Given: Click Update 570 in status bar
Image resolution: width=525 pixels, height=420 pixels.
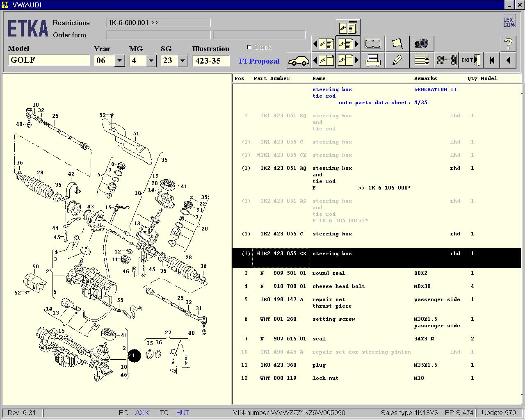Looking at the screenshot, I should coord(499,413).
